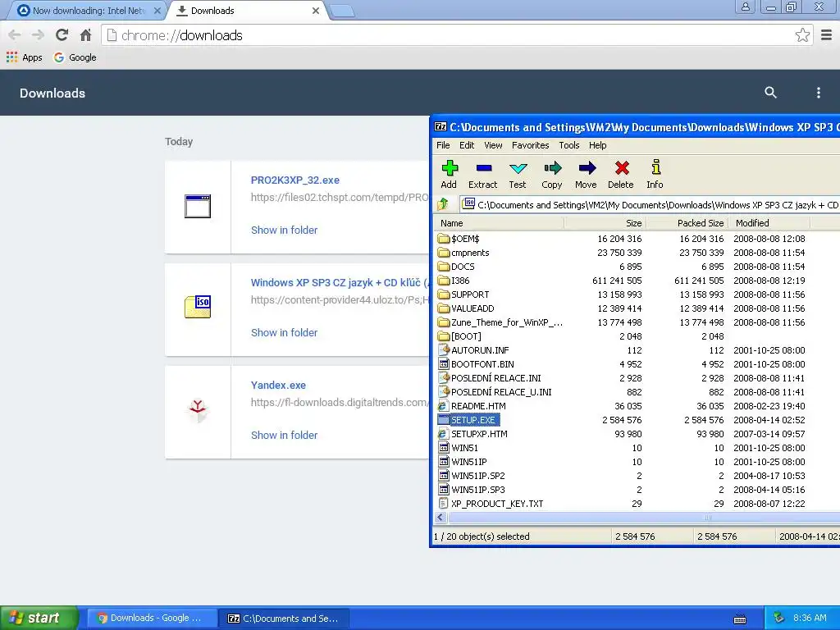The height and width of the screenshot is (630, 840).
Task: Open the Google bookmark
Action: click(x=75, y=57)
